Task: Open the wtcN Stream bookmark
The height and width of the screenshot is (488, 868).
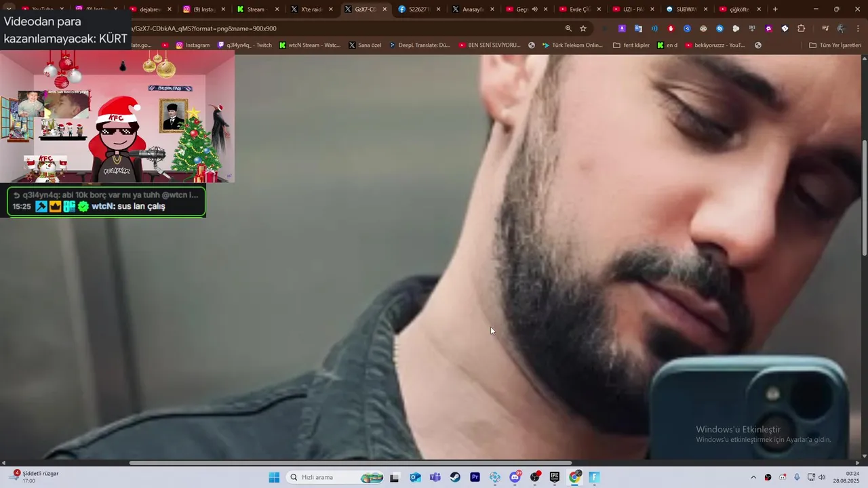Action: coord(310,45)
